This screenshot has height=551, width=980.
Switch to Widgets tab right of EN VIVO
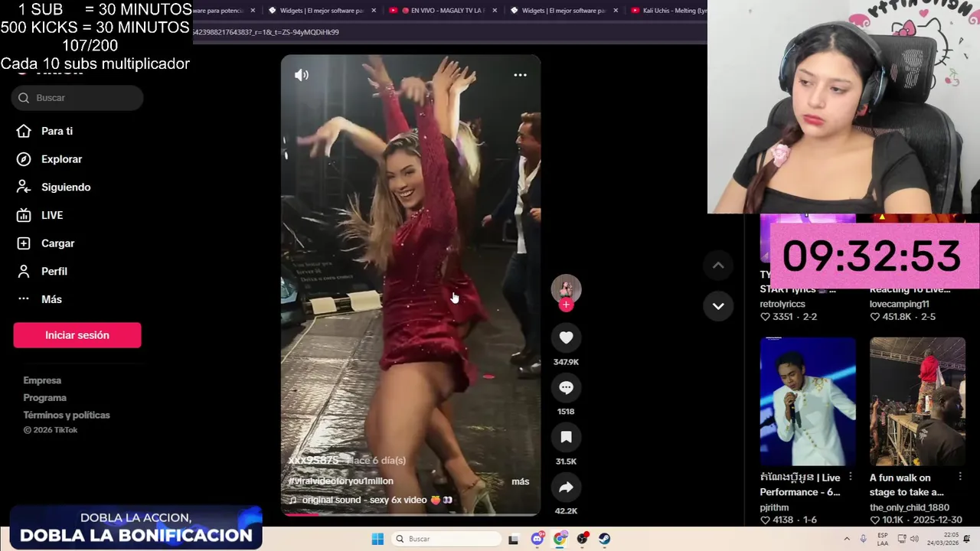563,11
